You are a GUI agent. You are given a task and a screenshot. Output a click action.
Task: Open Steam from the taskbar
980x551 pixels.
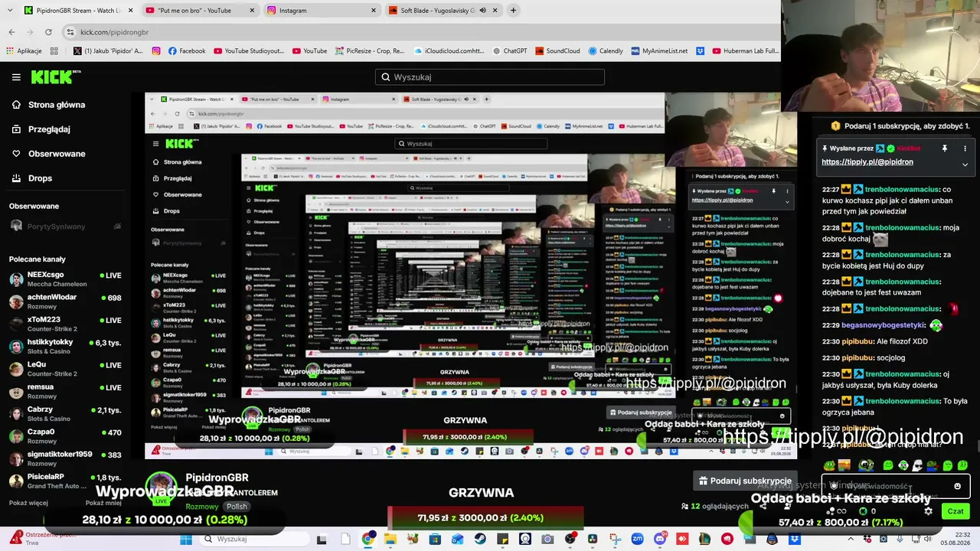tap(480, 540)
